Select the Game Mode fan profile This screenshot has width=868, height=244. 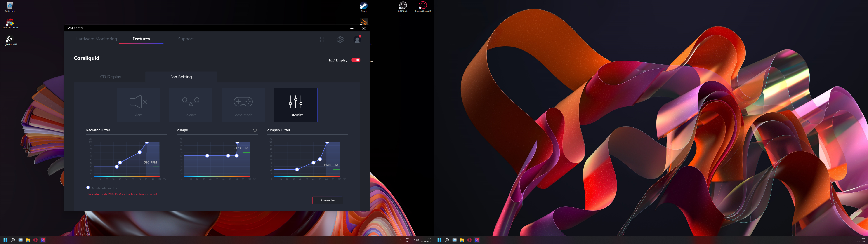coord(243,105)
